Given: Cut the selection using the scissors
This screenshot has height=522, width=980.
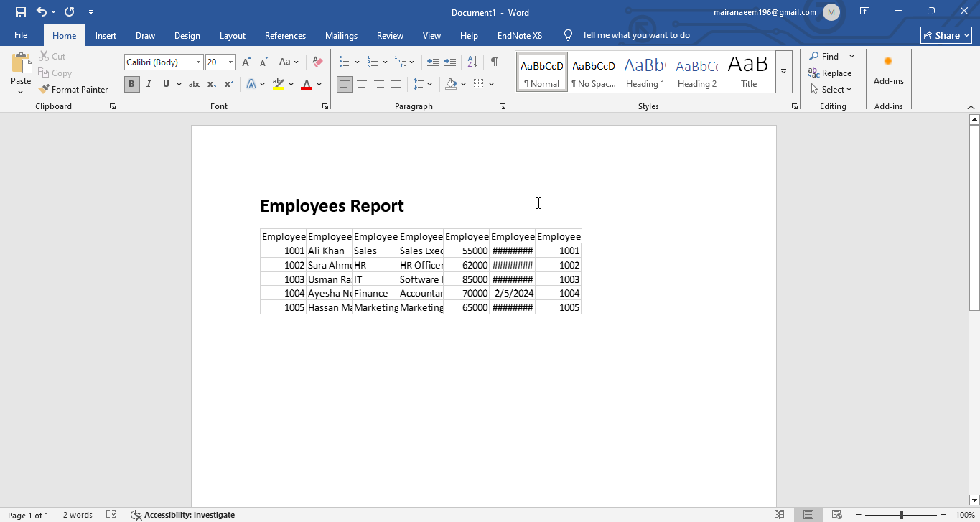Looking at the screenshot, I should pyautogui.click(x=52, y=57).
